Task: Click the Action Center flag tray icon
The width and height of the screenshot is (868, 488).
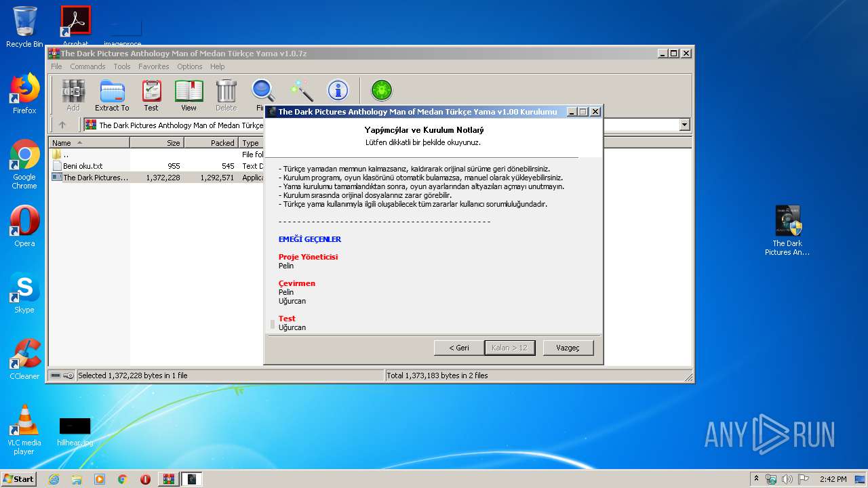Action: 802,479
